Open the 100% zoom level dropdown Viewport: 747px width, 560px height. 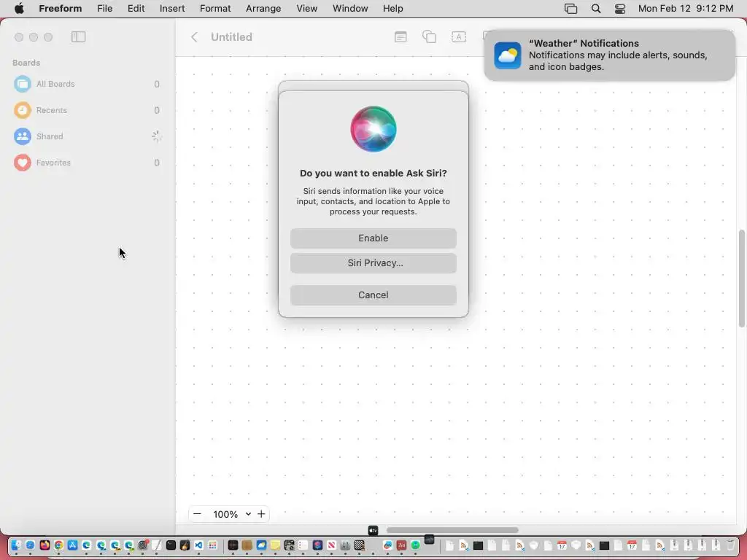tap(231, 514)
